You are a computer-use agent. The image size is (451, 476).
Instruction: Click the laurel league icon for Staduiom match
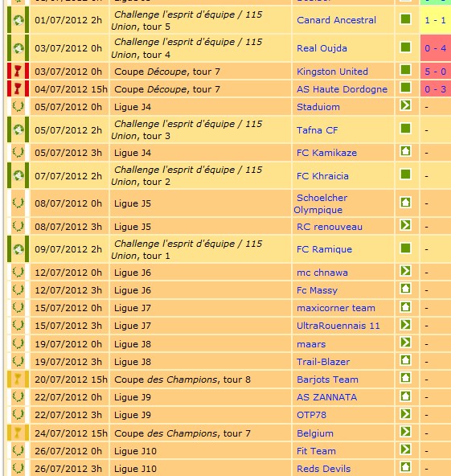pos(18,106)
